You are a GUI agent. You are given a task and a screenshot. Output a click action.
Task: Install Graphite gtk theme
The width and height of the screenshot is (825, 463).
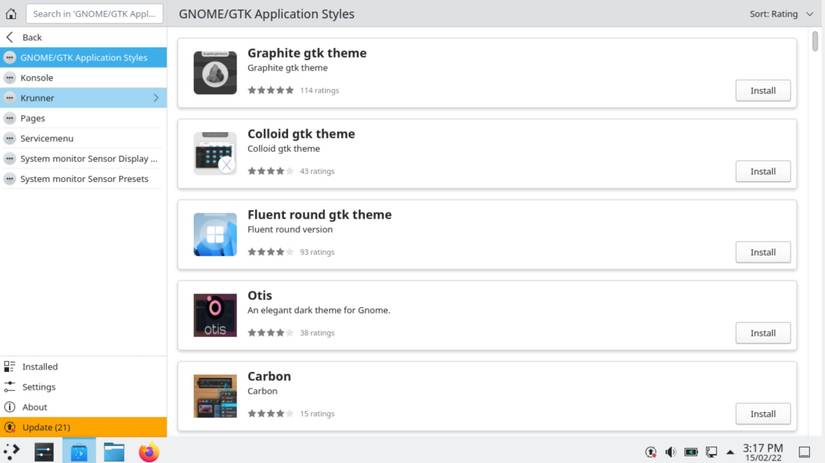tap(763, 90)
